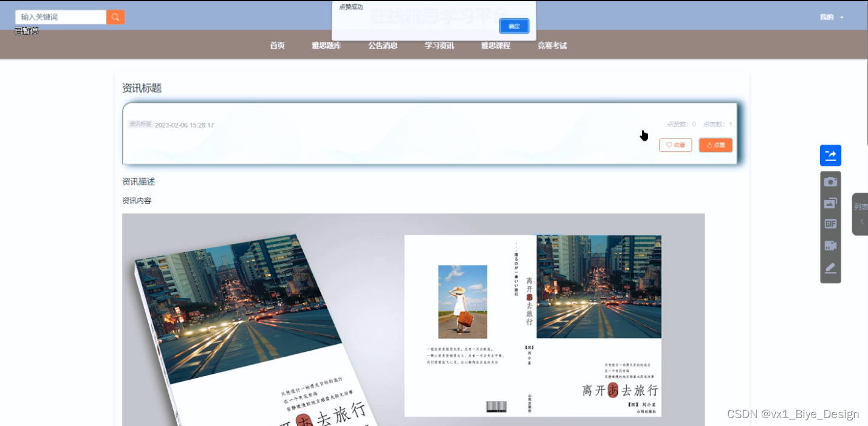This screenshot has width=868, height=426.
Task: Open the 雅思课程 navigation item
Action: tap(496, 46)
